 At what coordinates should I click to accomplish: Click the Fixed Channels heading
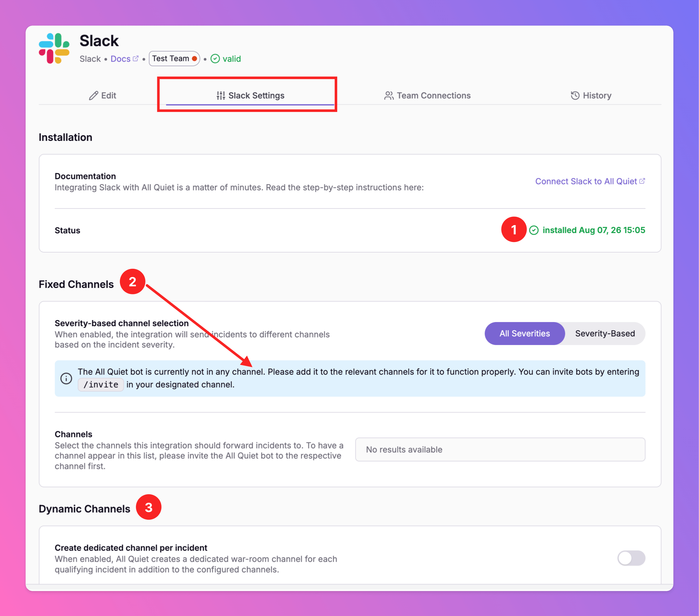76,284
